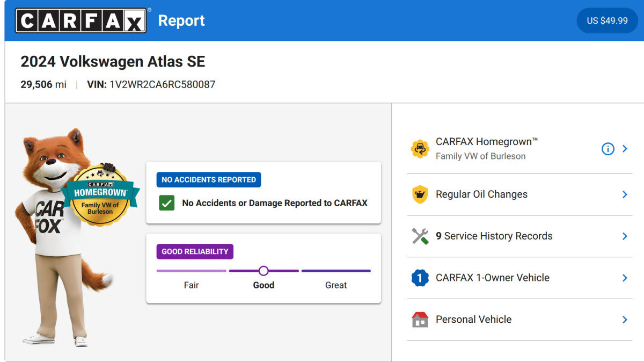Click the reliability slider's Good marker

pos(264,271)
